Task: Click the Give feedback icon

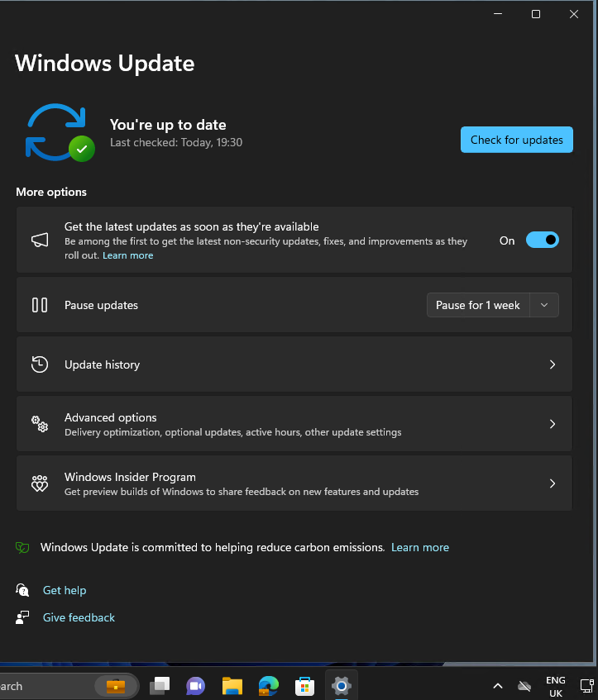Action: point(22,617)
